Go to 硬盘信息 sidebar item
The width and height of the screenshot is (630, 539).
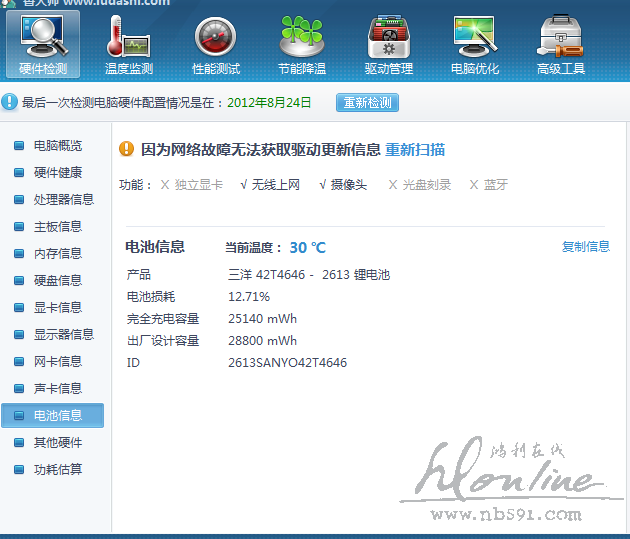(x=57, y=280)
